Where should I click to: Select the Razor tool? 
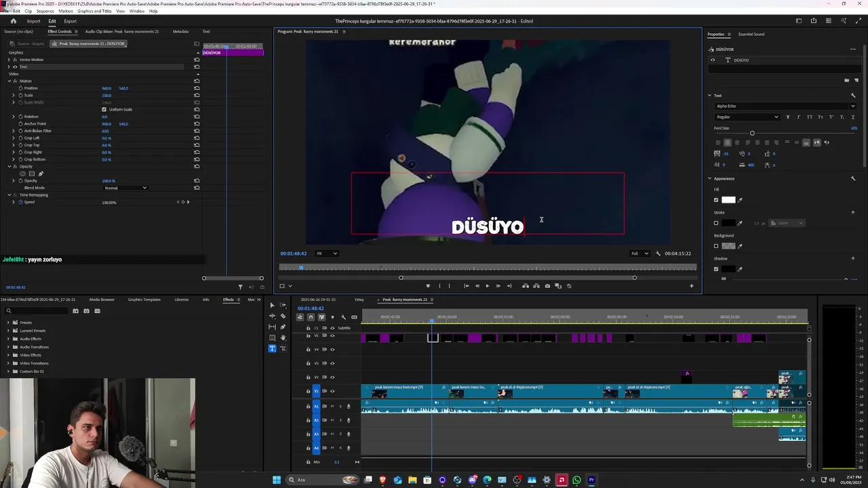283,316
